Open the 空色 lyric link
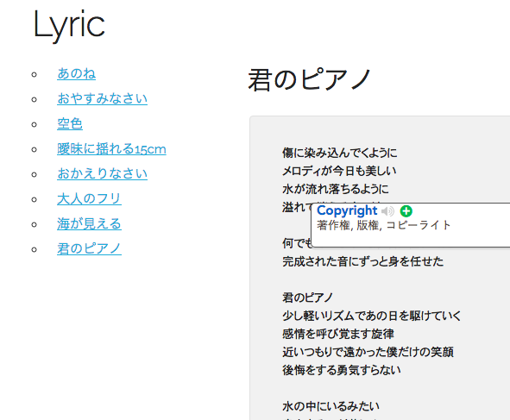 tap(70, 124)
